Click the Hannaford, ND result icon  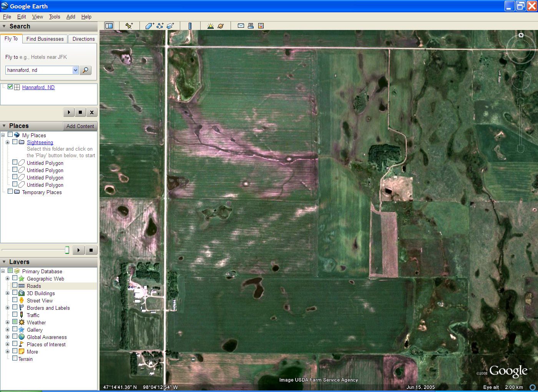[17, 87]
